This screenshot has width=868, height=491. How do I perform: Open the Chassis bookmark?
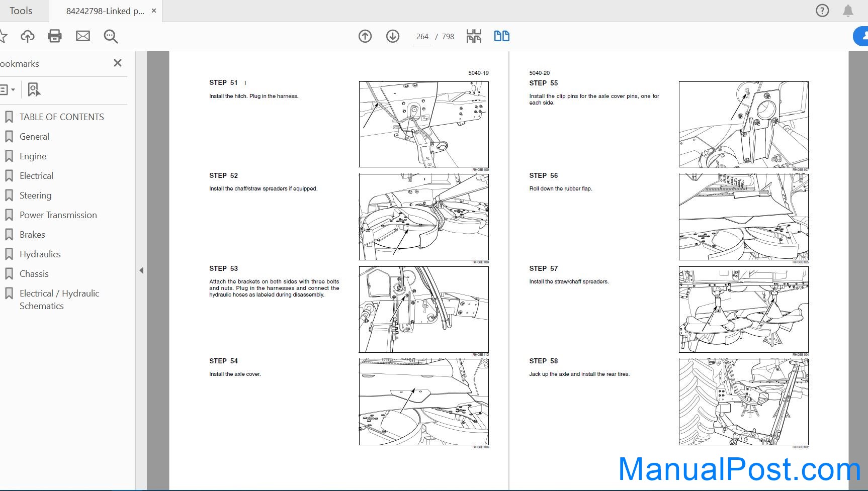[x=34, y=274]
